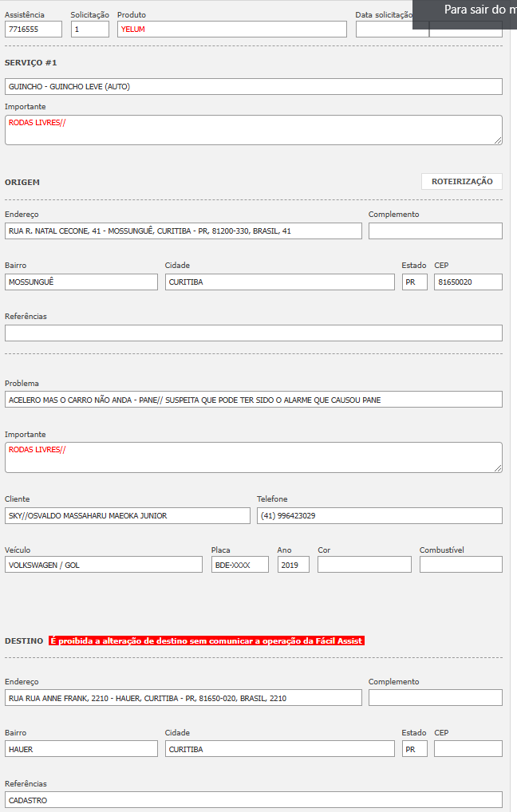Click the Telefone field
The width and height of the screenshot is (517, 812).
click(379, 516)
